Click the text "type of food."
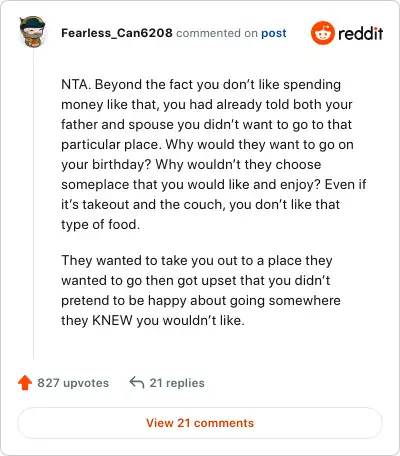This screenshot has height=456, width=400. coord(100,225)
